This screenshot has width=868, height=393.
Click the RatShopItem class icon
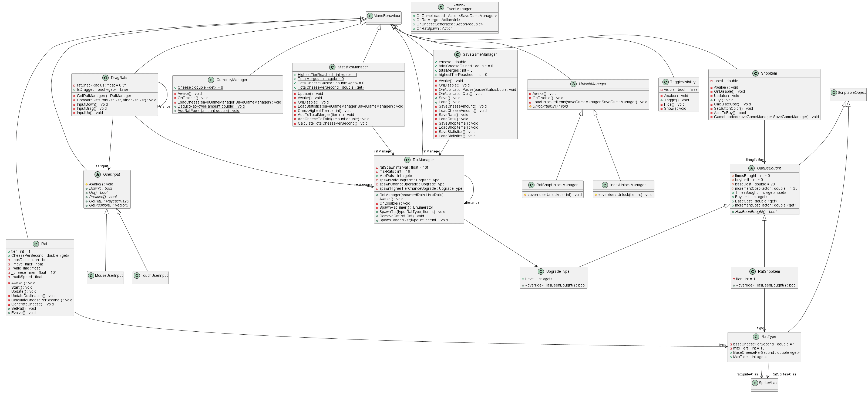752,272
